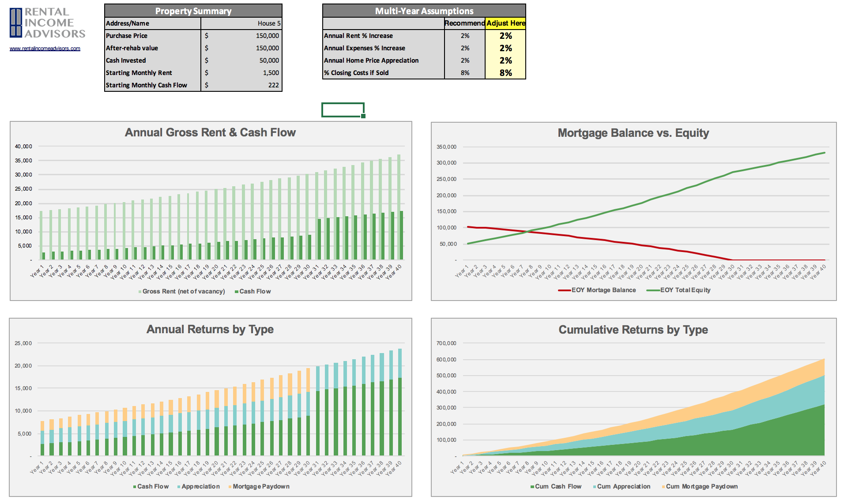Select the Annual Expenses % Increase adjust cell

click(505, 48)
